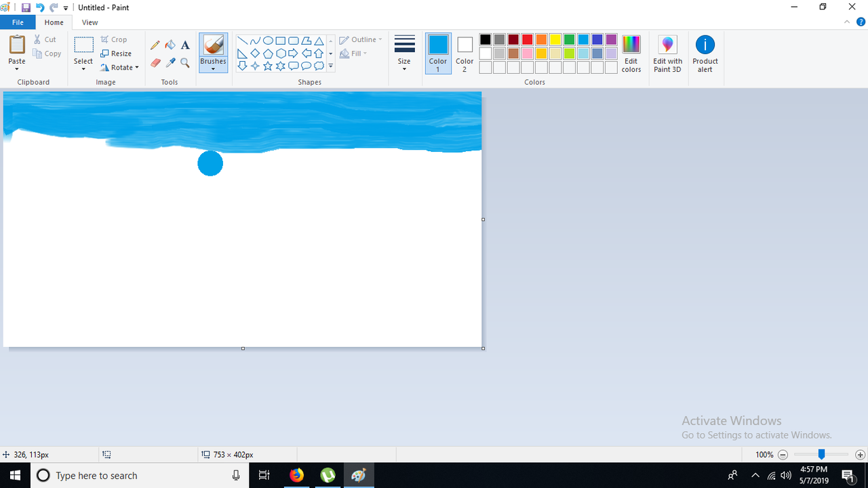The height and width of the screenshot is (488, 868).
Task: Switch to the View tab
Action: (90, 22)
